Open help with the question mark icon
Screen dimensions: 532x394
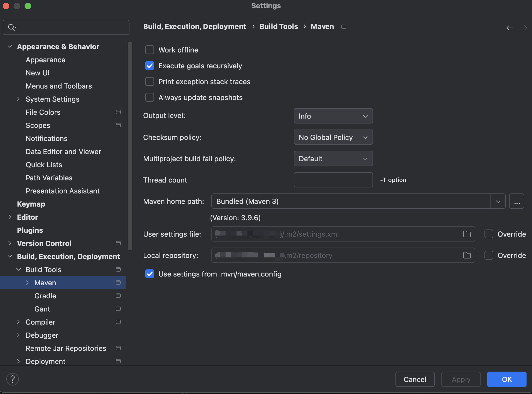(x=13, y=379)
